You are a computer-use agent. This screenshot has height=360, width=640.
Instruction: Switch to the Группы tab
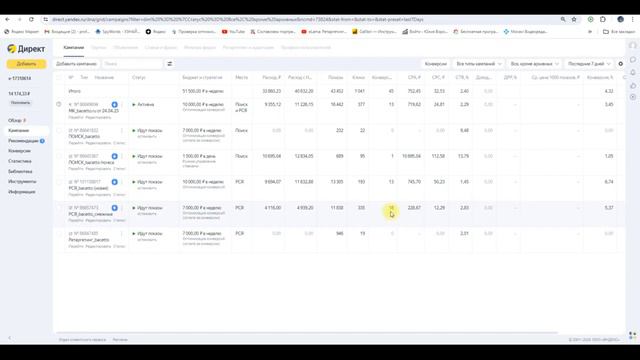[x=98, y=48]
